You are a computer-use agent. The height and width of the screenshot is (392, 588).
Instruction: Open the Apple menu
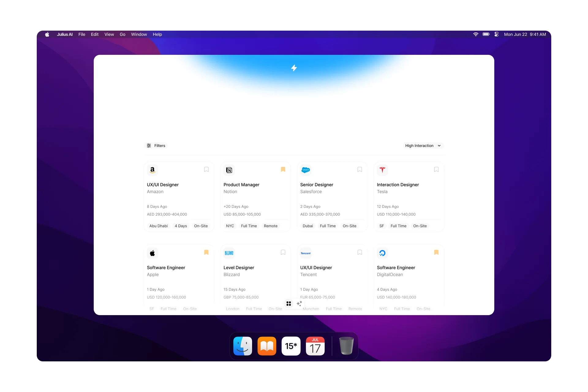tap(47, 34)
